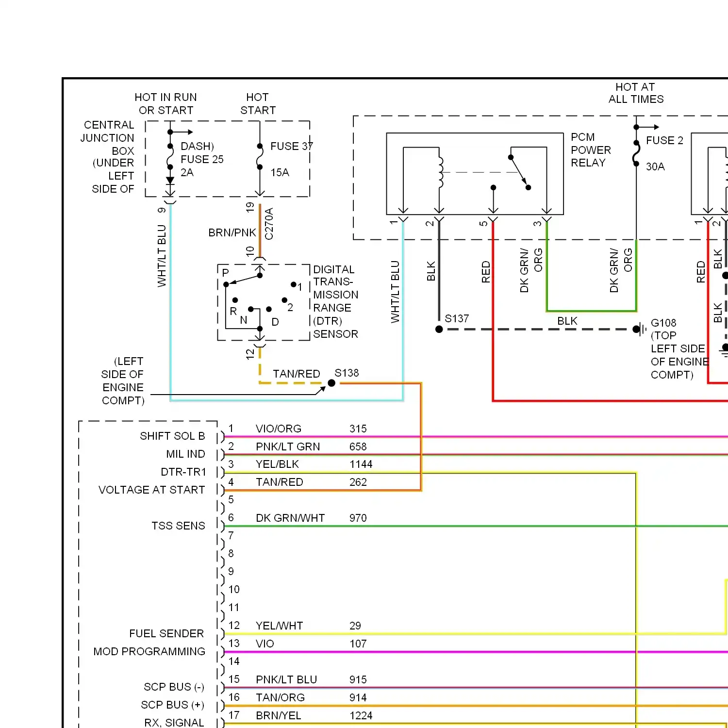
Task: Click the BRN/PNK wire color label
Action: (232, 232)
